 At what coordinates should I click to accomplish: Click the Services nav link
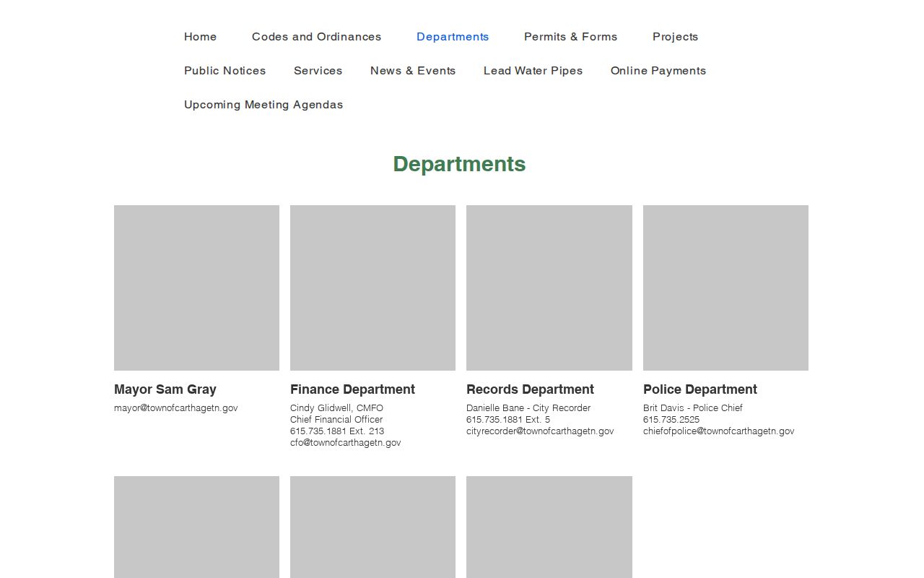pos(318,71)
